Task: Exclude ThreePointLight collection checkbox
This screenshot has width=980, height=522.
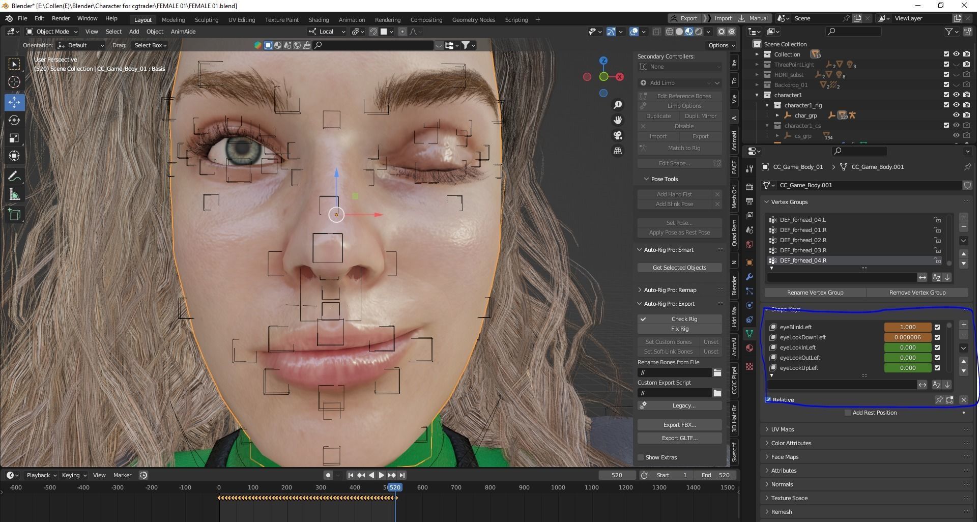Action: point(946,64)
